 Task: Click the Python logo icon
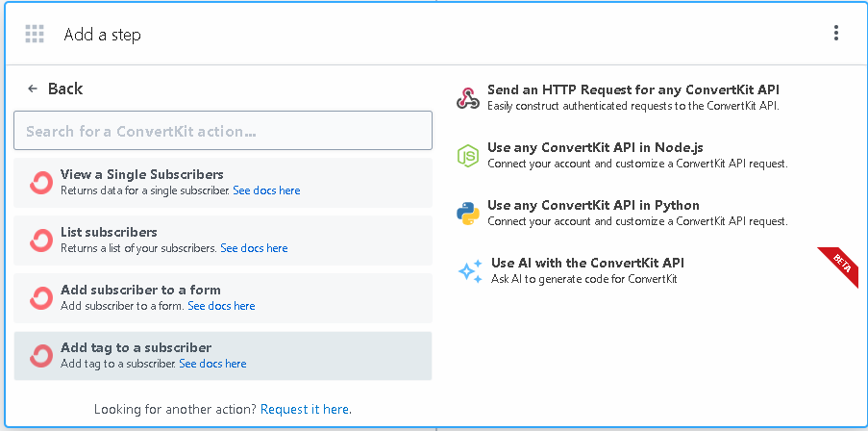(468, 214)
